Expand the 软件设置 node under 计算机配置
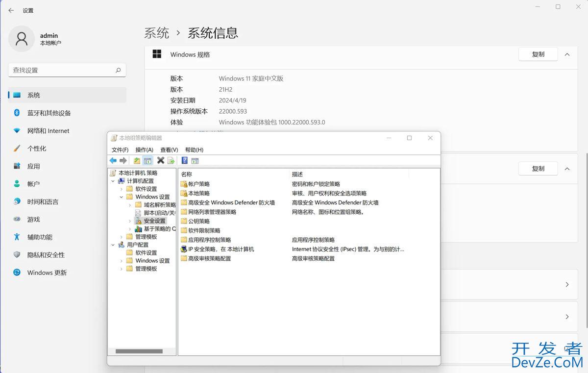Screen dimensions: 588x373 [x=122, y=189]
